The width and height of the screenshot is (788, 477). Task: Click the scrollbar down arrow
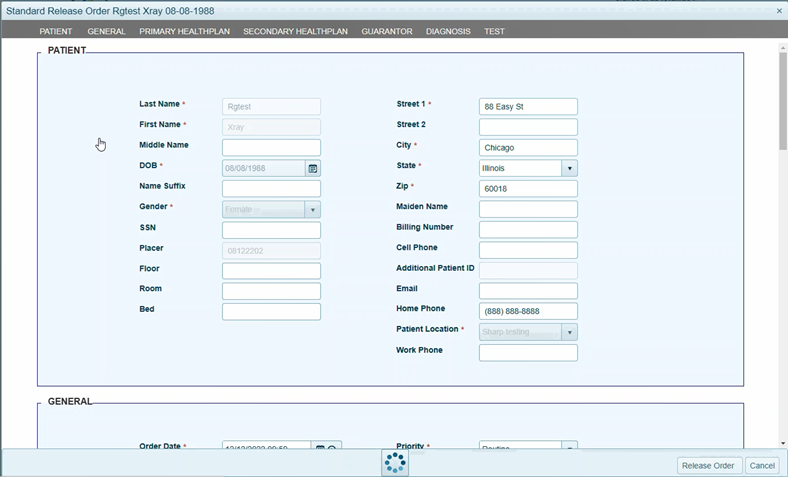(782, 442)
